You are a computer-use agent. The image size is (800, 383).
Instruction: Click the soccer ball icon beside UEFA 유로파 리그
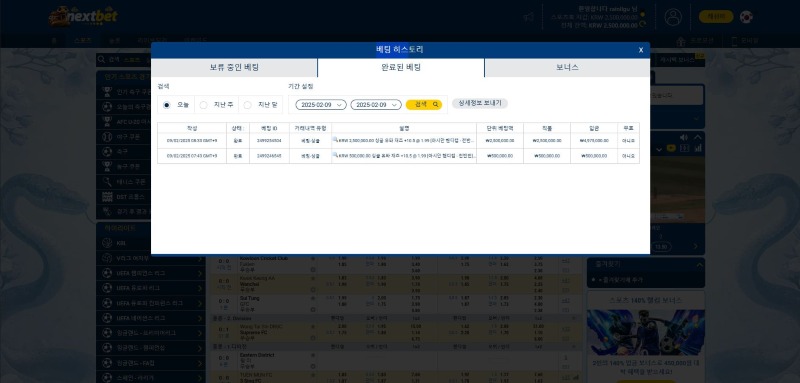pos(107,288)
